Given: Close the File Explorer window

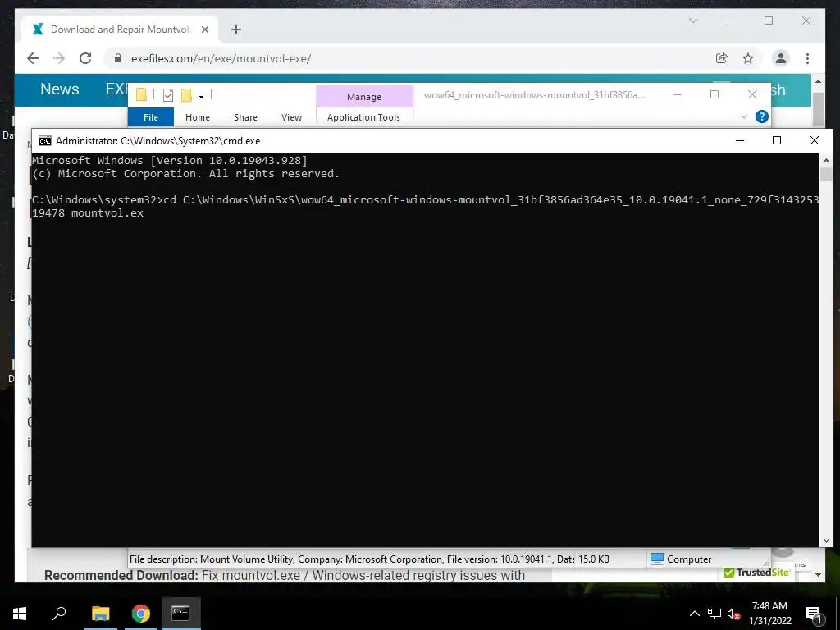Looking at the screenshot, I should point(752,94).
